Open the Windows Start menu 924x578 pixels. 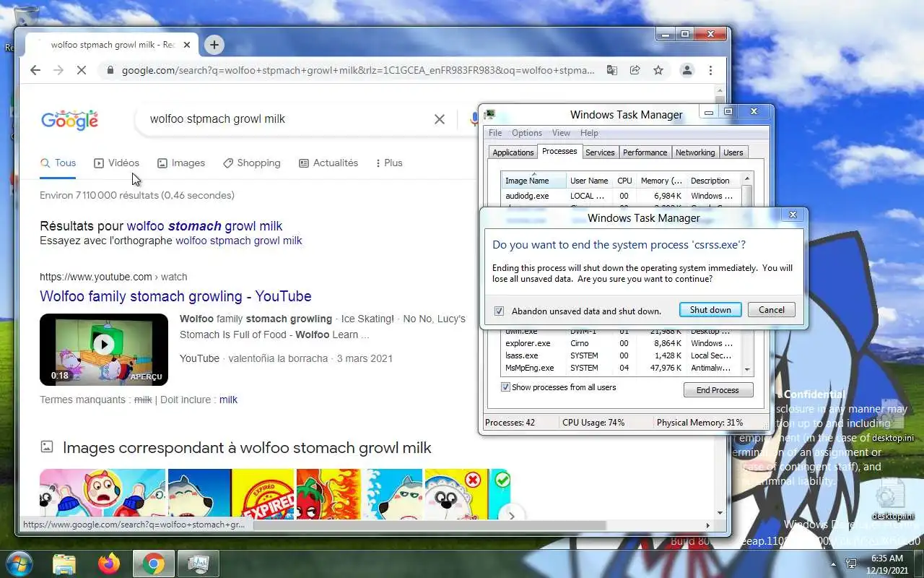[x=18, y=564]
